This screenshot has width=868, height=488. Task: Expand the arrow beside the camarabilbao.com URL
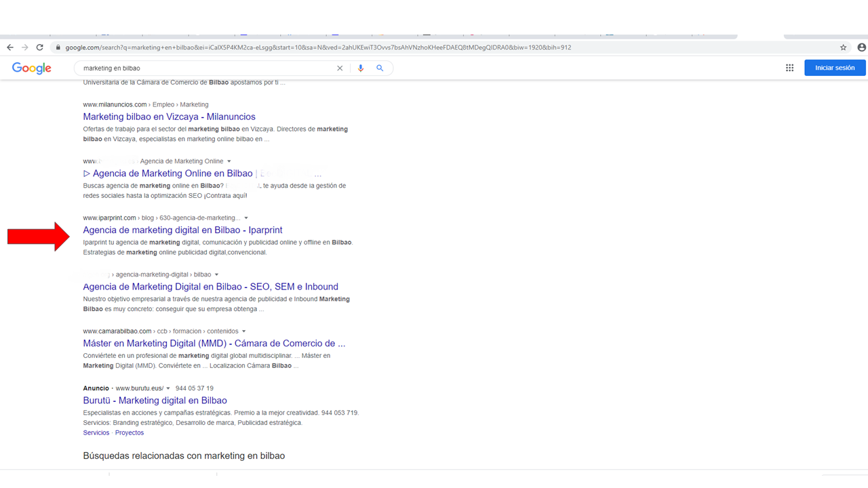[244, 331]
